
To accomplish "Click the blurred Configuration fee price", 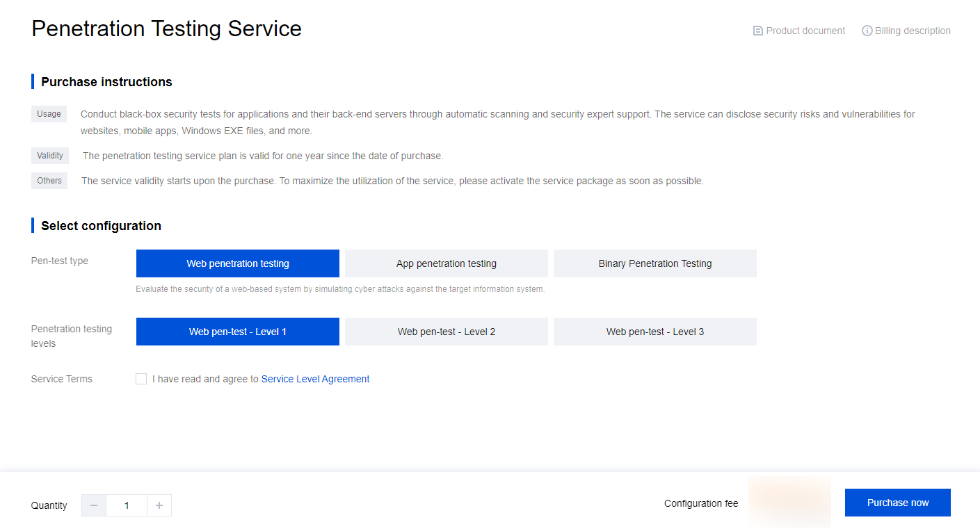I will click(789, 502).
